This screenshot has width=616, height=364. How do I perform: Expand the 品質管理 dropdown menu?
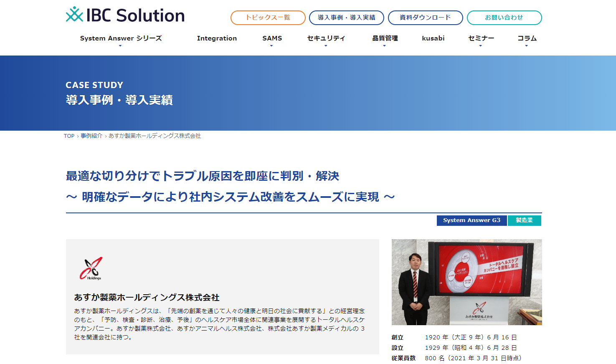coord(385,38)
